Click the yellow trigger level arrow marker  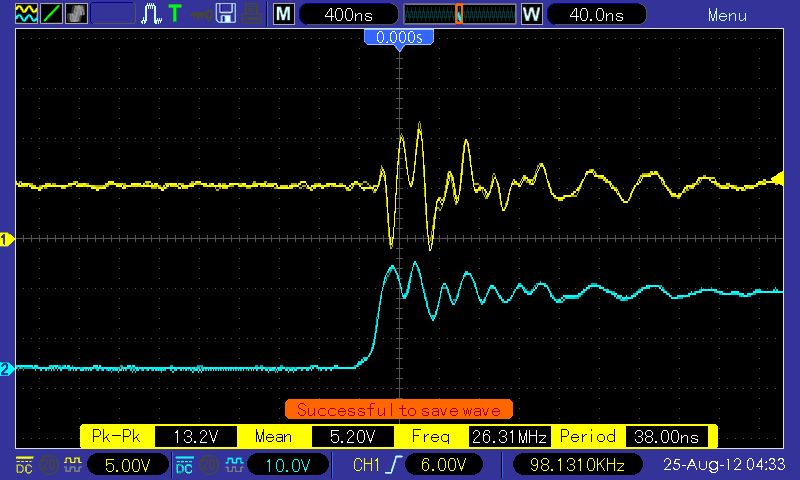click(778, 179)
